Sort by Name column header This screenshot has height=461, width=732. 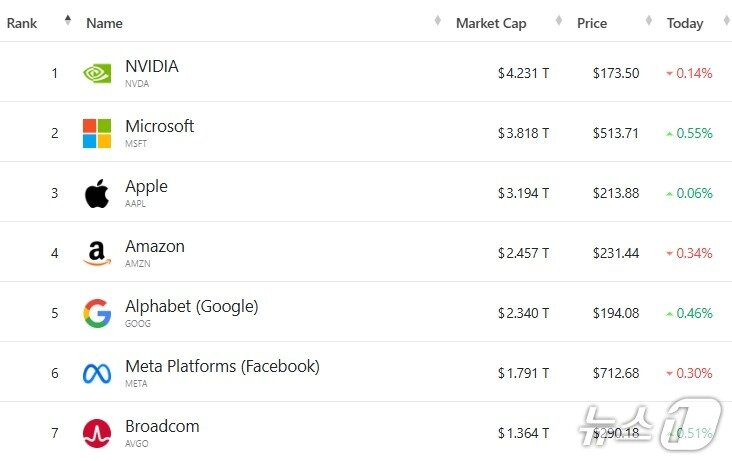(105, 23)
